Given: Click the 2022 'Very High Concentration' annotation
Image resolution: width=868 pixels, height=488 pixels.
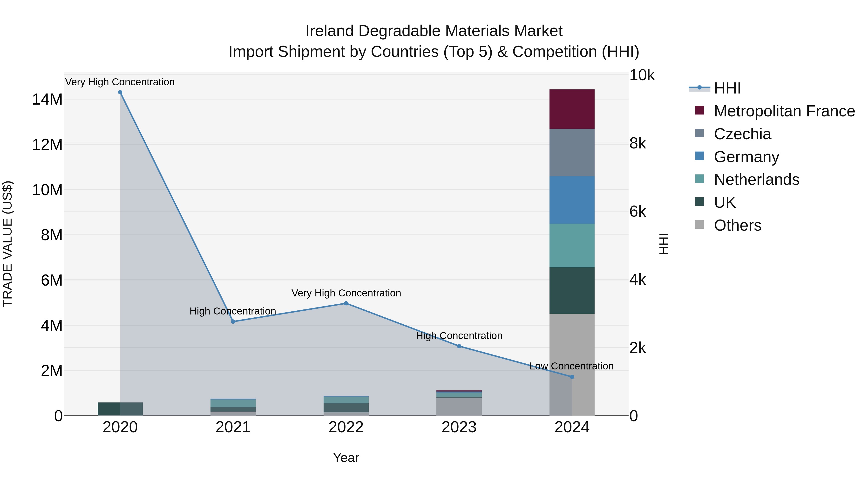Looking at the screenshot, I should pyautogui.click(x=346, y=293).
